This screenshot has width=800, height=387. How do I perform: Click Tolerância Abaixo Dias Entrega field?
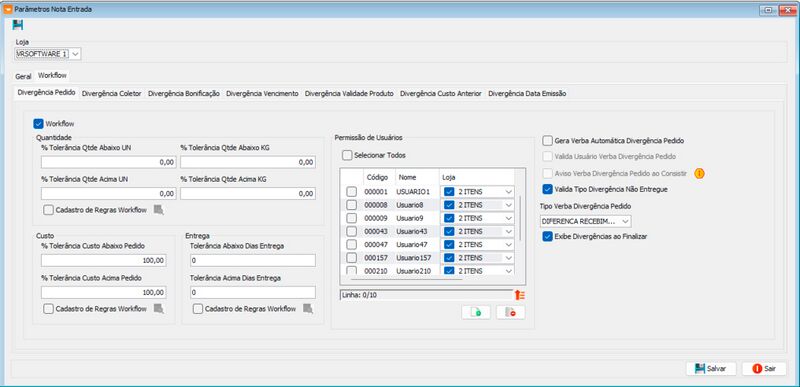[x=253, y=260]
